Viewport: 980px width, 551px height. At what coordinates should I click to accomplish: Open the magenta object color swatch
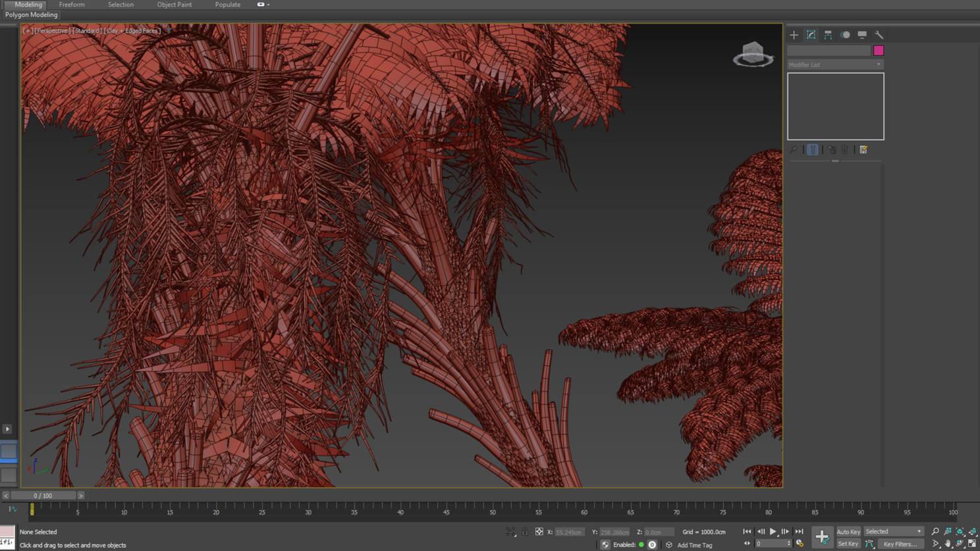click(879, 51)
